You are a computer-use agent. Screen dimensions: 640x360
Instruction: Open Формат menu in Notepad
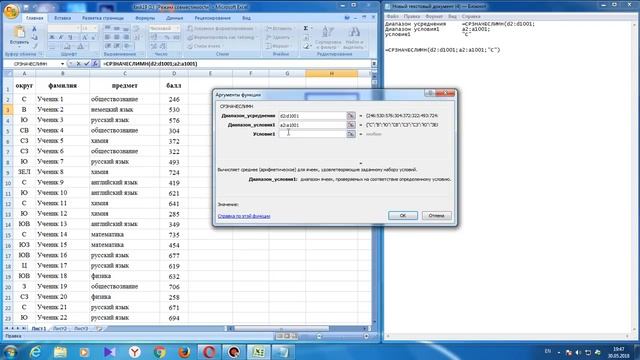[434, 17]
